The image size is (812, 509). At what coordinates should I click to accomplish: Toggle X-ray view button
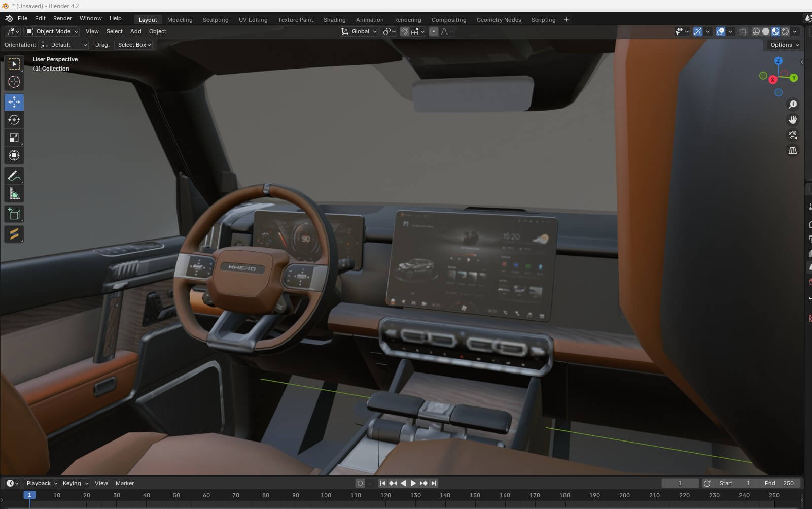(743, 31)
